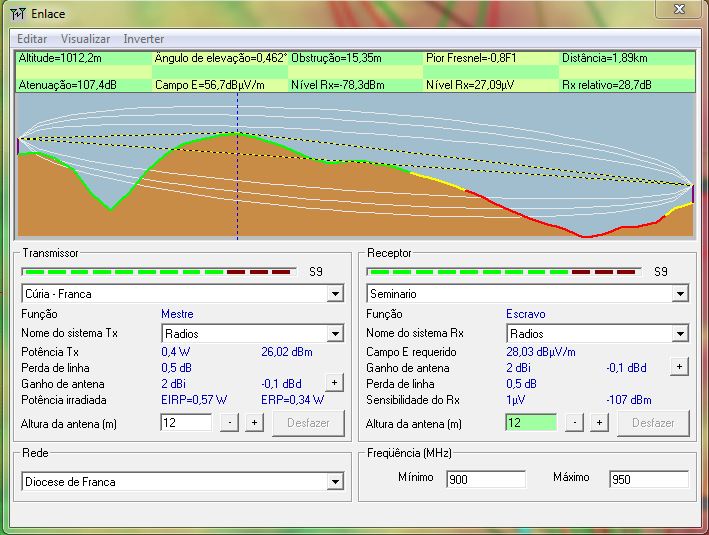Click the transmitter Desfazer button
The image size is (709, 535).
click(308, 423)
